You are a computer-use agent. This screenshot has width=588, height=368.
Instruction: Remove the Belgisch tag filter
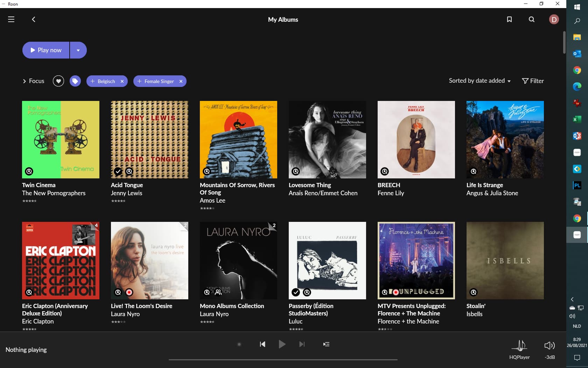click(122, 81)
